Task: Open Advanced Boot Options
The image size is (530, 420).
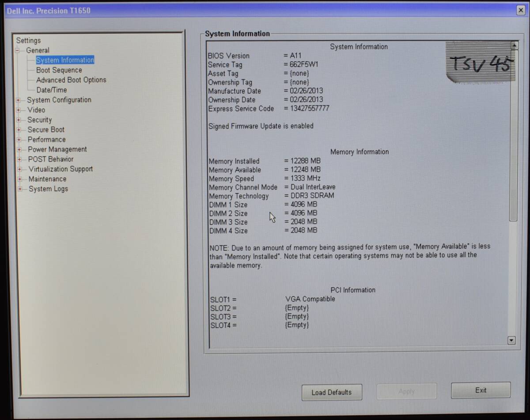Action: [71, 80]
